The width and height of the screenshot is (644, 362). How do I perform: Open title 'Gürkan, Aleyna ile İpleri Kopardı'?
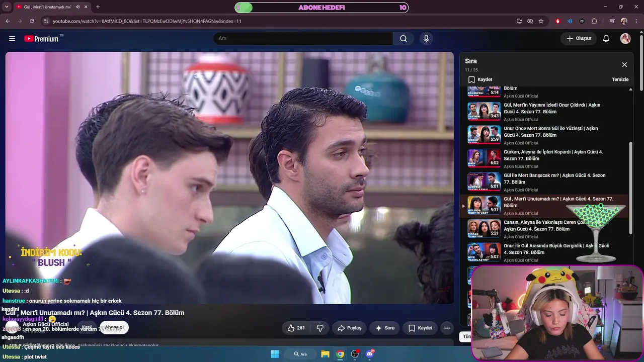pyautogui.click(x=553, y=155)
